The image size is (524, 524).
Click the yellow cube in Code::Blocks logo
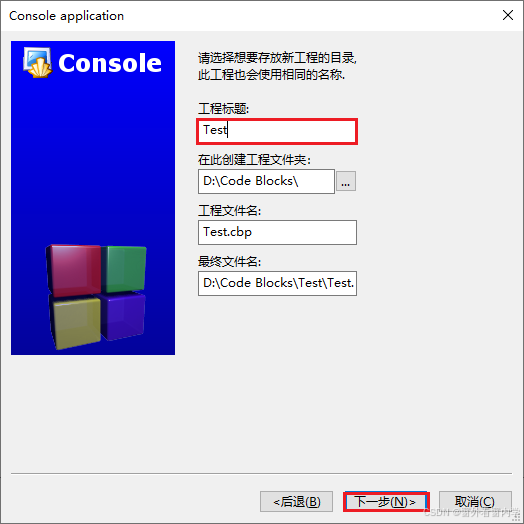75,323
